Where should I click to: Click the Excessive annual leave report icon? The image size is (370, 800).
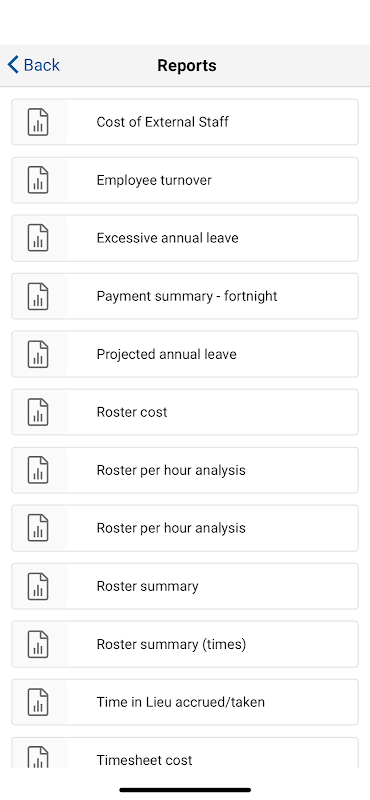tap(38, 238)
